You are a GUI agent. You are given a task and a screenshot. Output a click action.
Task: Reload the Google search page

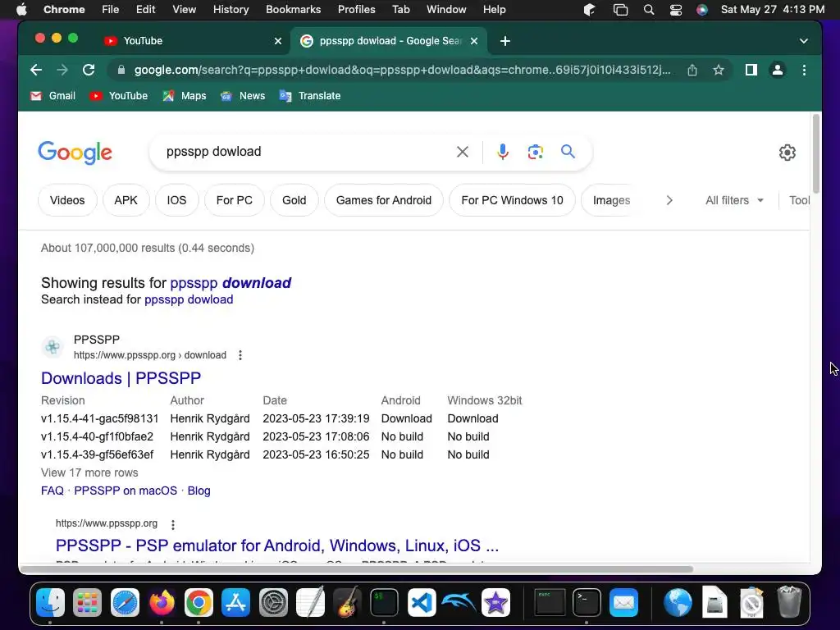[x=89, y=70]
